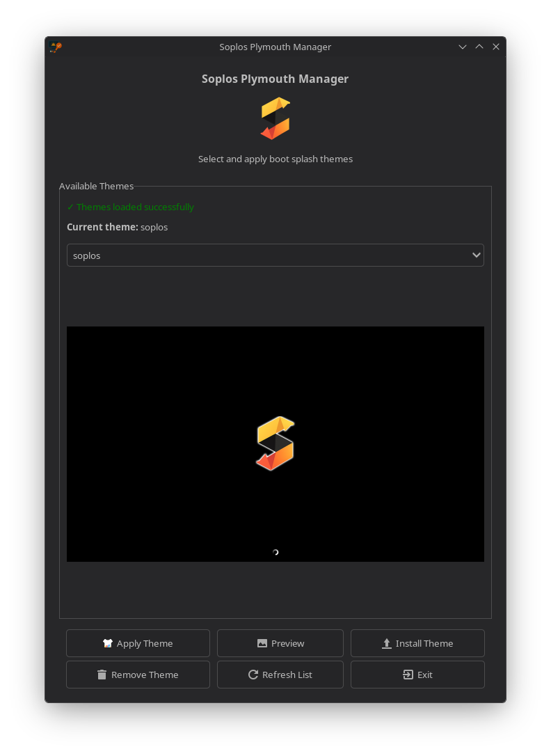Click the picture icon on Preview button
551x756 pixels.
coord(262,643)
